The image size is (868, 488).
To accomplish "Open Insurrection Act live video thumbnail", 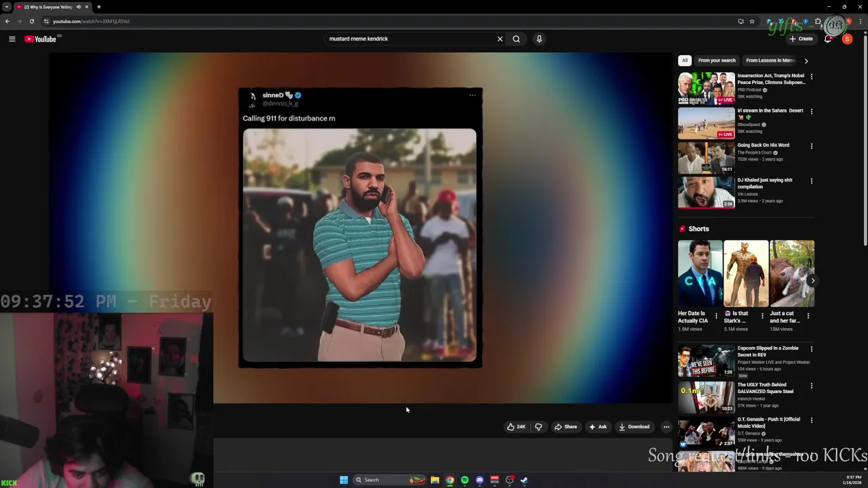I will point(706,88).
